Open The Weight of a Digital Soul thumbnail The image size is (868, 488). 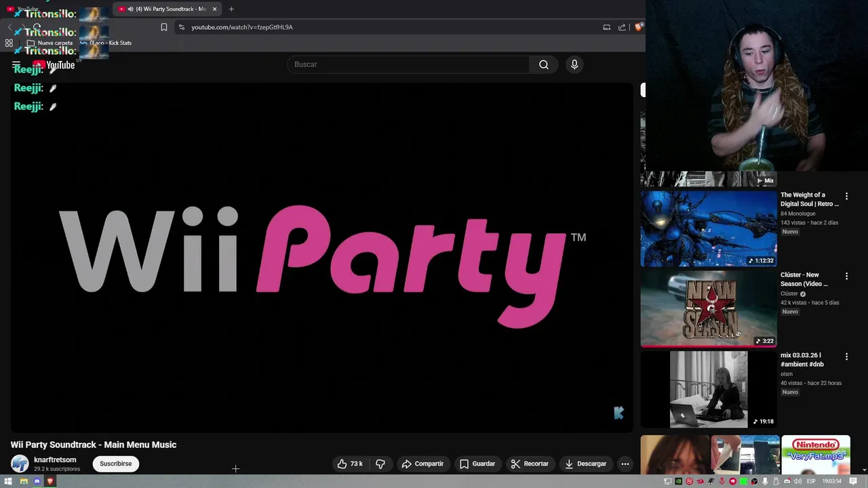[709, 228]
